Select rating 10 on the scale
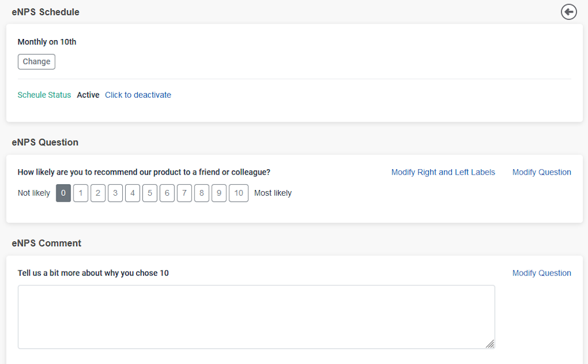The height and width of the screenshot is (364, 588). coord(238,193)
